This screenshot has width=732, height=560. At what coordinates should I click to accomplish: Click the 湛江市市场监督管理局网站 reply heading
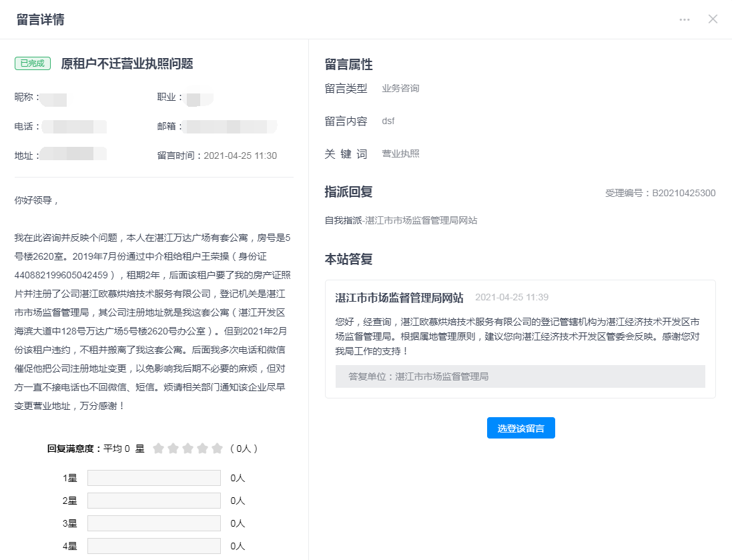coord(399,298)
